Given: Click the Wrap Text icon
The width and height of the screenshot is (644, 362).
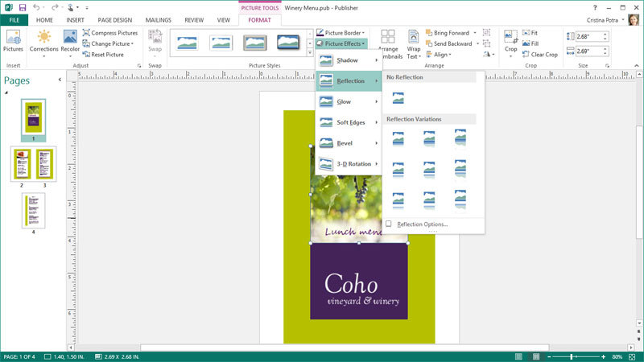Looking at the screenshot, I should pos(413,46).
